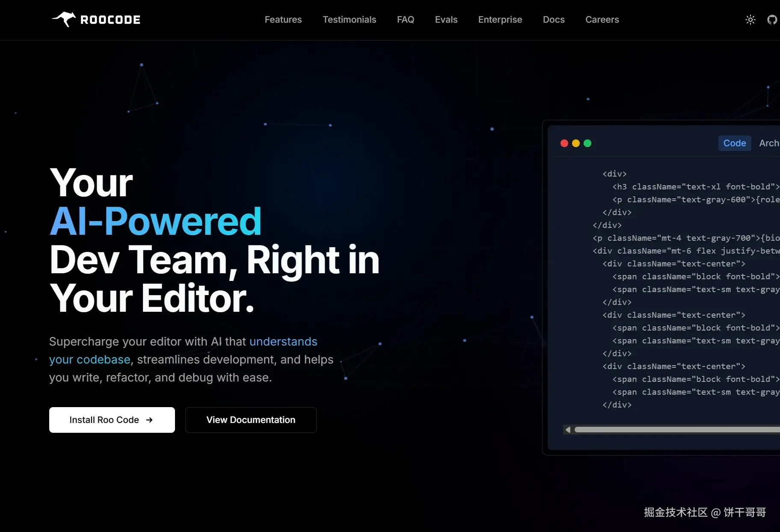780x532 pixels.
Task: Click the ROOCODE wordmark text
Action: coord(110,20)
